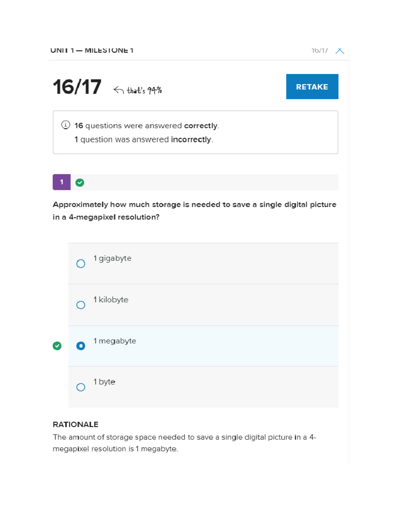
Task: Click the 1 gigabyte answer label
Action: pos(112,258)
